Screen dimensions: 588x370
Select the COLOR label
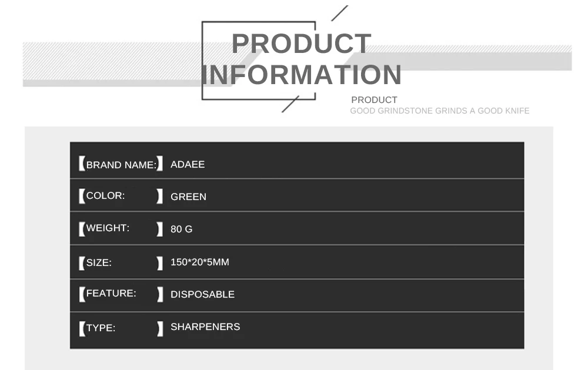click(105, 195)
